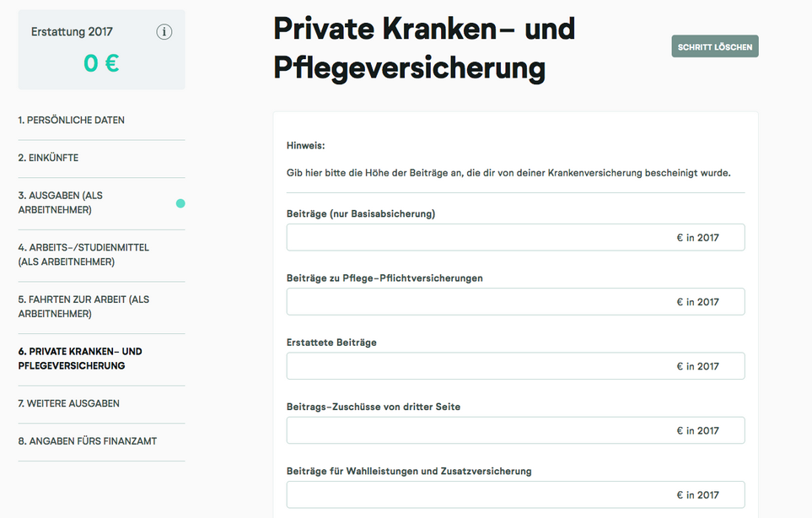Click the Beitrags-Zuschüsse von dritter Seite field
The image size is (812, 518).
point(515,430)
